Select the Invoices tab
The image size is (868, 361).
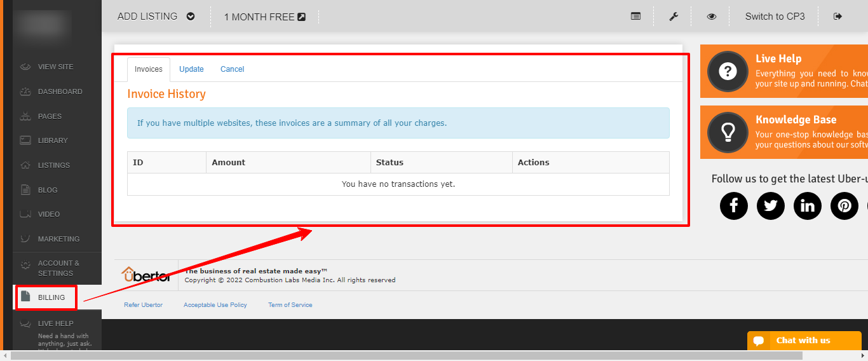click(149, 69)
